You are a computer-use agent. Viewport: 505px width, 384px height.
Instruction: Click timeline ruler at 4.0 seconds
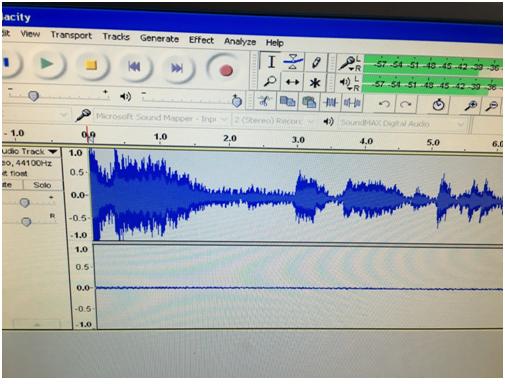[x=366, y=141]
